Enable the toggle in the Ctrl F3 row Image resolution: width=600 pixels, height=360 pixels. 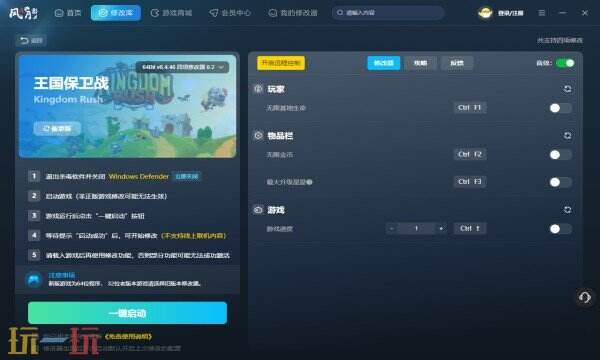coord(560,182)
